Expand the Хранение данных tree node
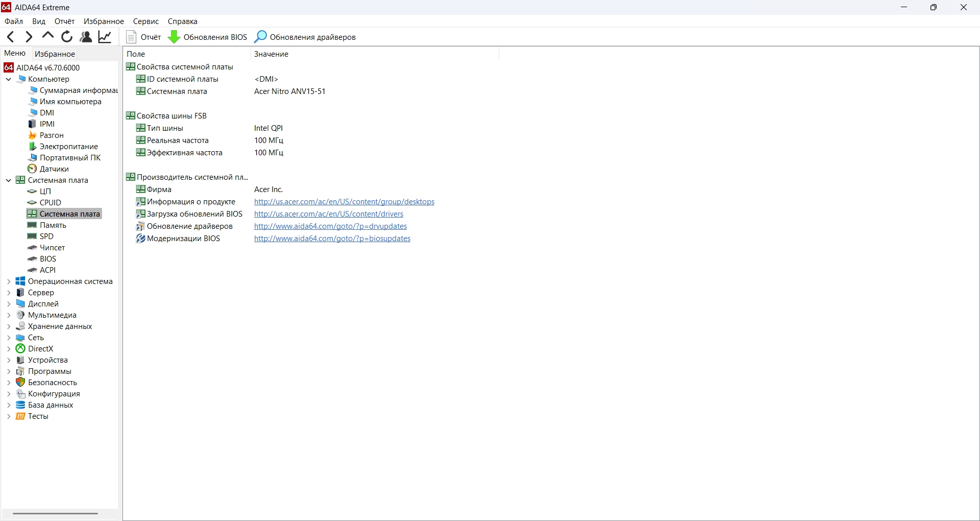Screen dimensions: 980x521 (9, 326)
